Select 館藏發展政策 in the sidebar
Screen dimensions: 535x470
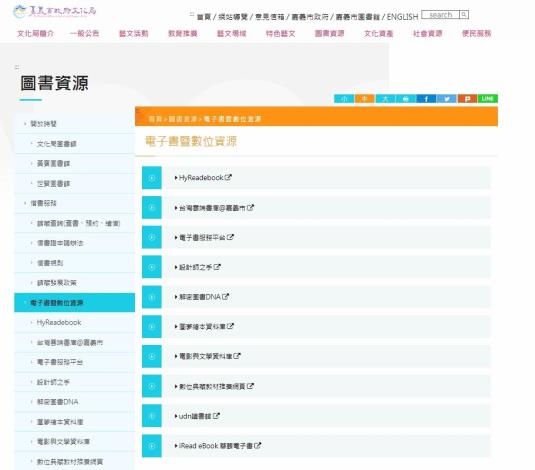tap(74, 283)
